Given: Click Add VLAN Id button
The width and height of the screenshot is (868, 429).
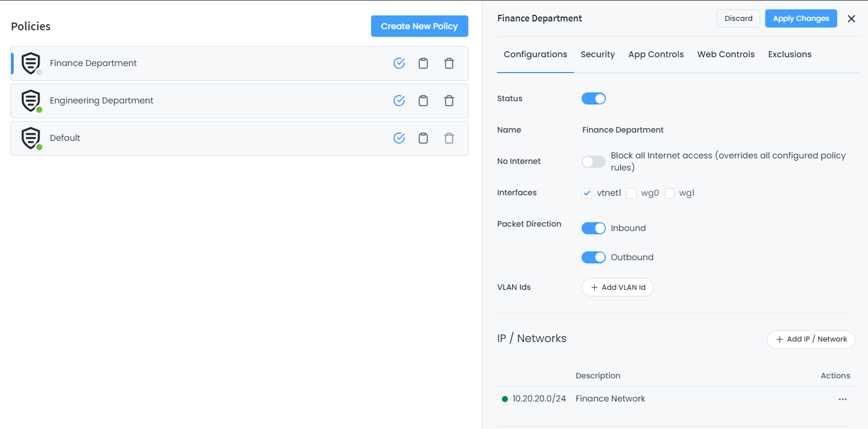Looking at the screenshot, I should pyautogui.click(x=617, y=287).
